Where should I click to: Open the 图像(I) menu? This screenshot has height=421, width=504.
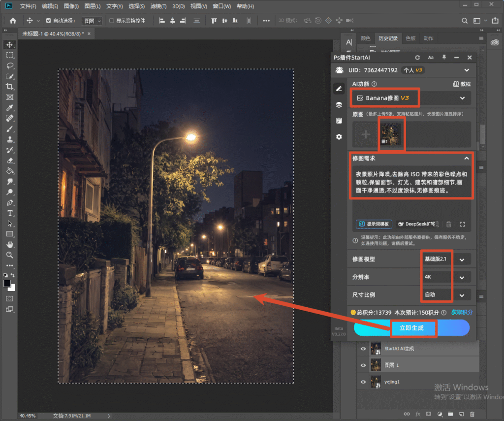71,6
